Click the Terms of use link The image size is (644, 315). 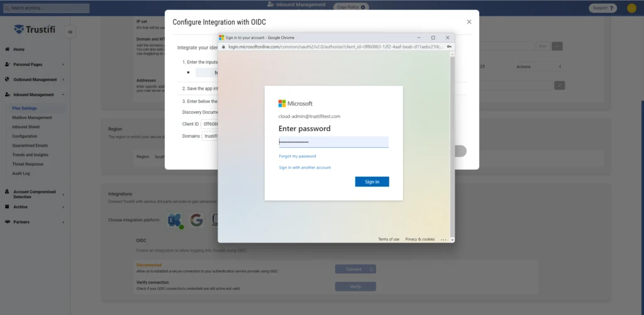[x=389, y=240]
